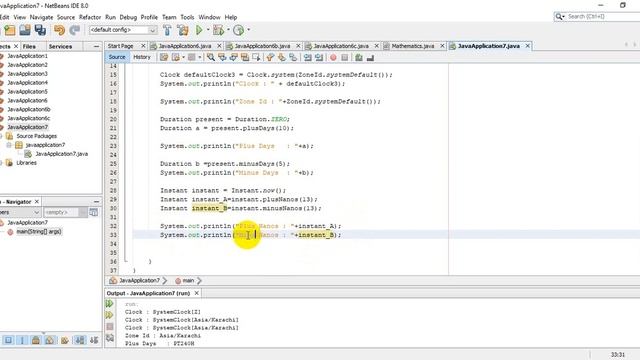Click the Search (Ctrl+I) field
640x360 pixels.
click(x=603, y=17)
